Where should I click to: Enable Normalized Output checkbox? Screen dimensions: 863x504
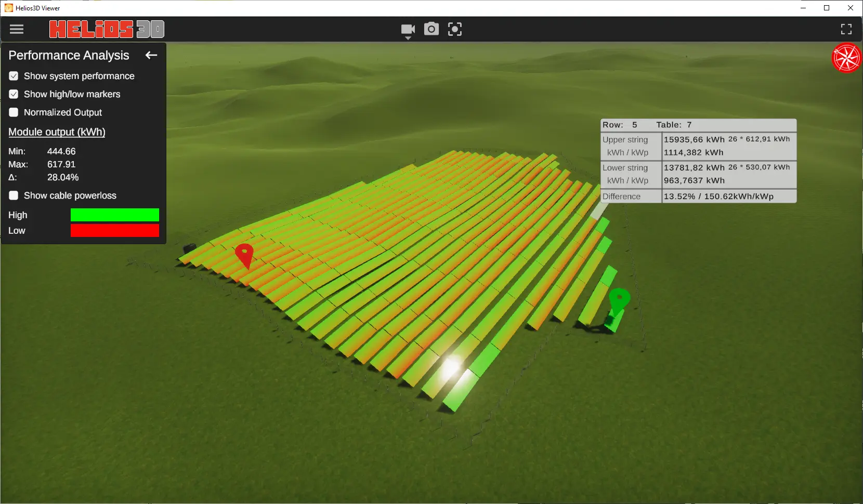click(x=14, y=112)
